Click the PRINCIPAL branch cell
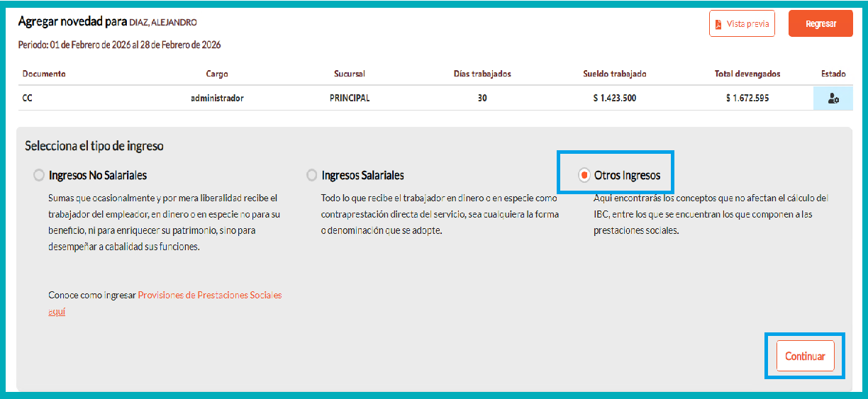Viewport: 868px width, 399px height. click(x=350, y=99)
